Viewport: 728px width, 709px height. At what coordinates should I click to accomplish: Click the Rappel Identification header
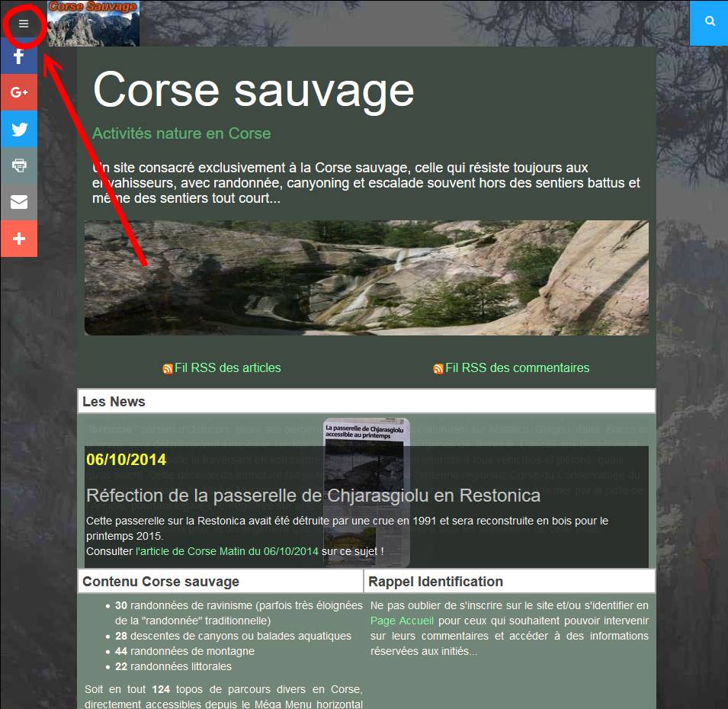pyautogui.click(x=510, y=582)
